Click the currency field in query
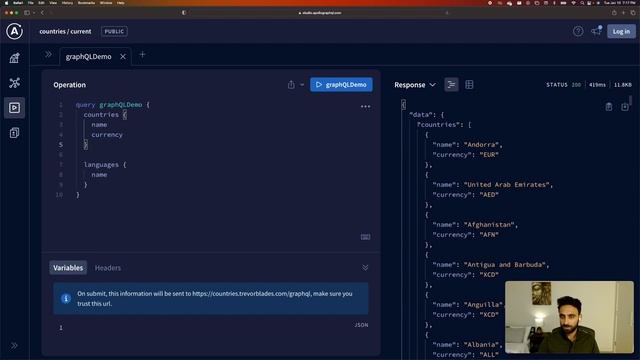Image resolution: width=640 pixels, height=360 pixels. click(x=107, y=135)
